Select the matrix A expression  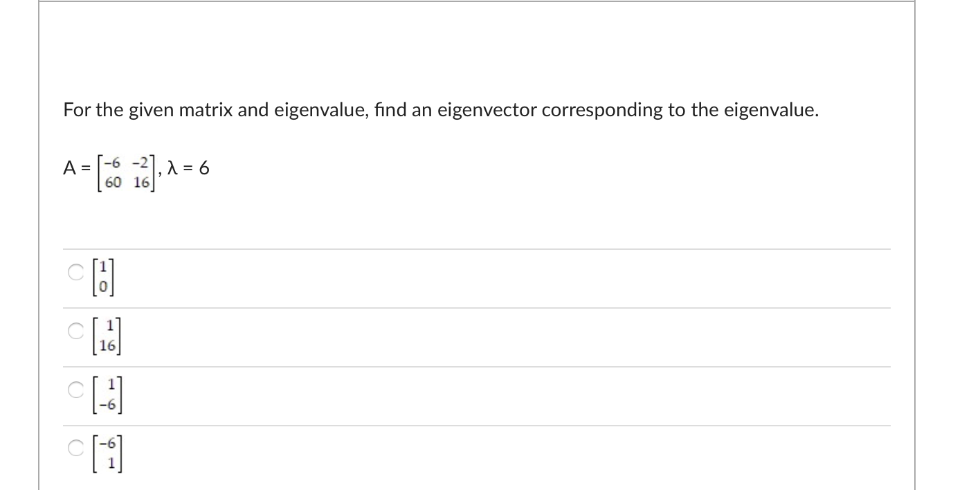(107, 169)
